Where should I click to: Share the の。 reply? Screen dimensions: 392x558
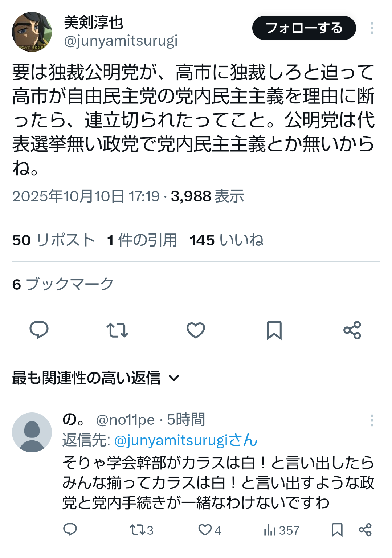click(365, 530)
